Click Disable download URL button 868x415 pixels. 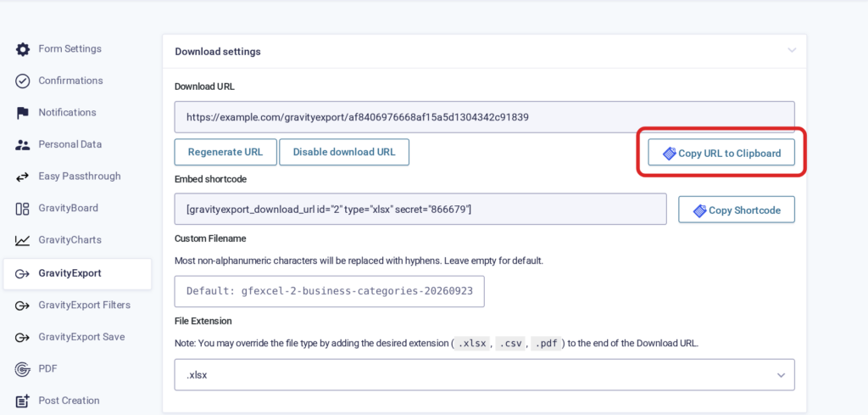pos(344,152)
